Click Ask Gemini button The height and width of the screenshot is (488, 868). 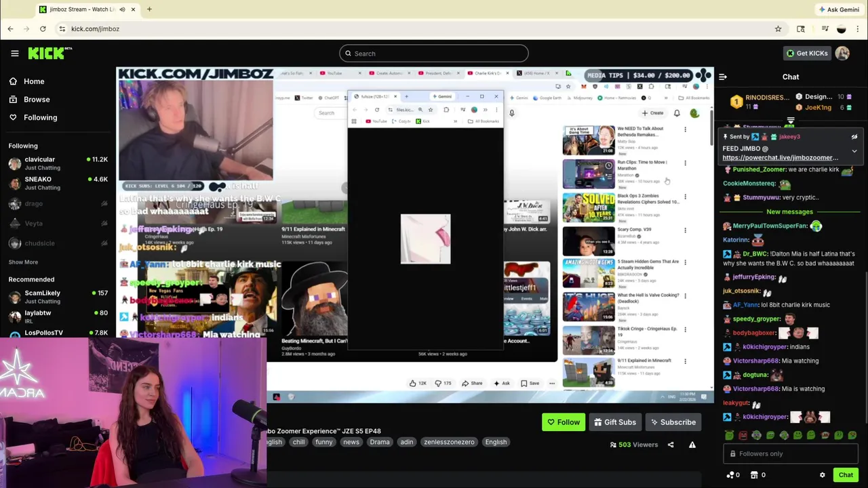click(839, 9)
